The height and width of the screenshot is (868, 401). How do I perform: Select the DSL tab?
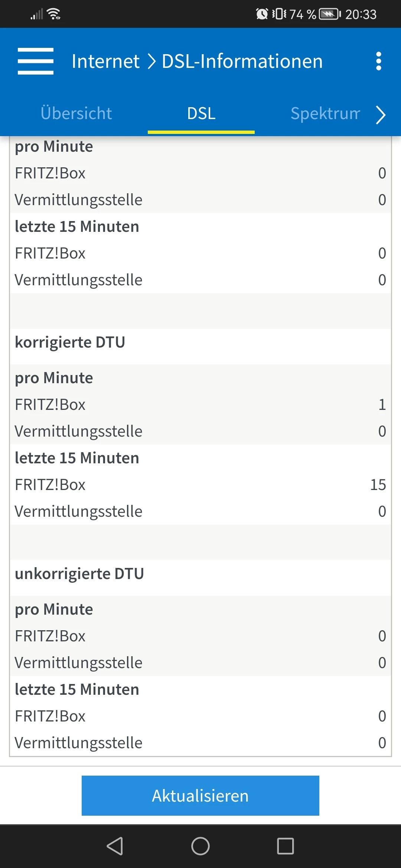[201, 113]
